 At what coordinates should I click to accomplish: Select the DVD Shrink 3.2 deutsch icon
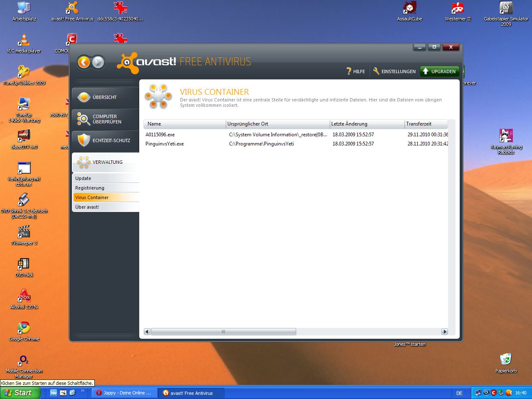24,206
